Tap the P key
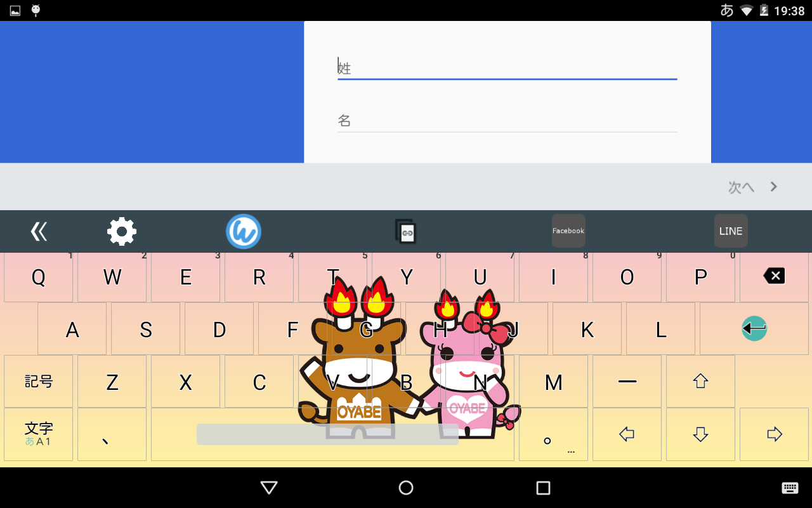The height and width of the screenshot is (508, 812). click(x=700, y=276)
